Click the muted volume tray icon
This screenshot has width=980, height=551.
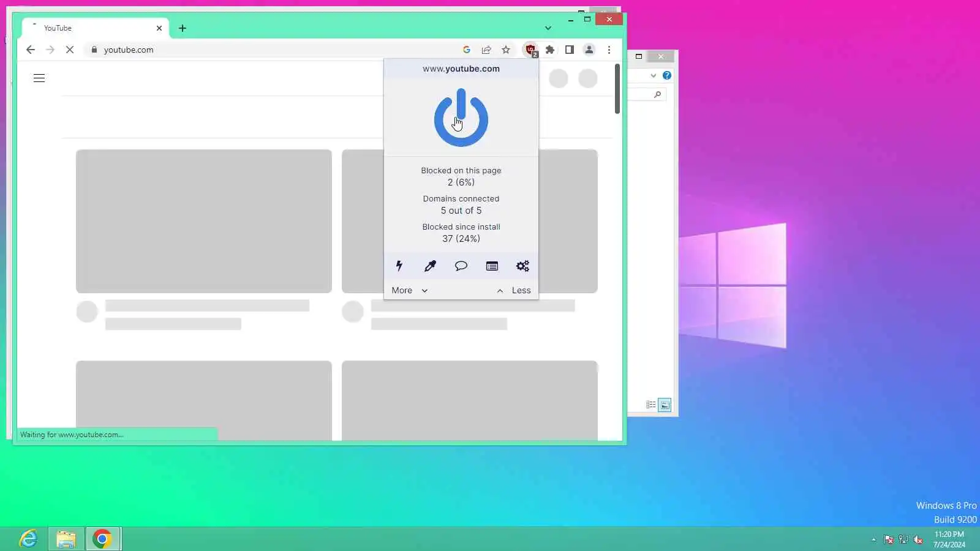(918, 539)
